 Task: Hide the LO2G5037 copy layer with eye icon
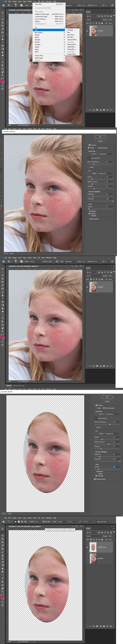pyautogui.click(x=87, y=547)
